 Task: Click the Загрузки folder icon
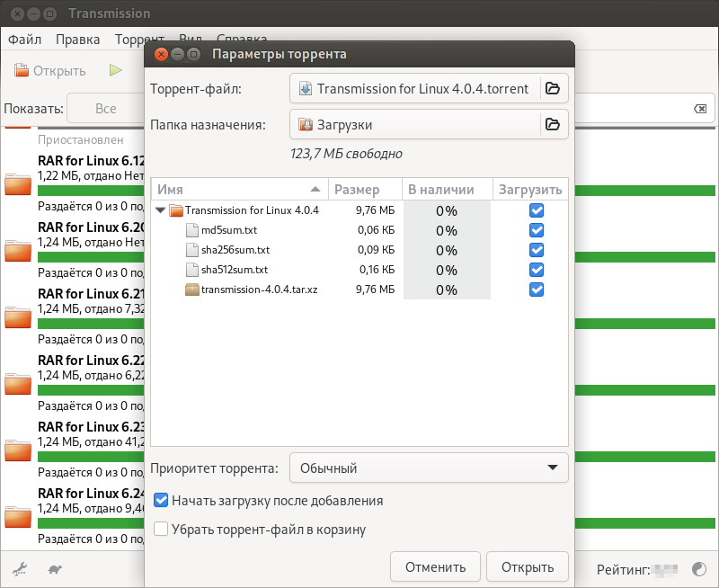306,124
